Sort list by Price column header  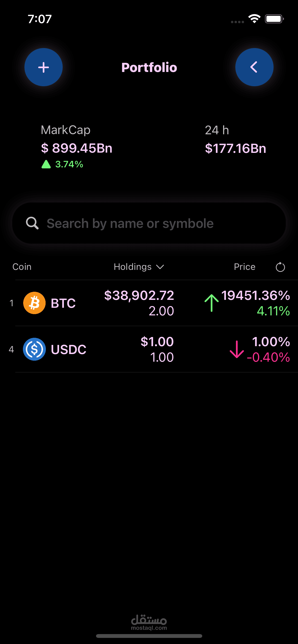tap(245, 267)
